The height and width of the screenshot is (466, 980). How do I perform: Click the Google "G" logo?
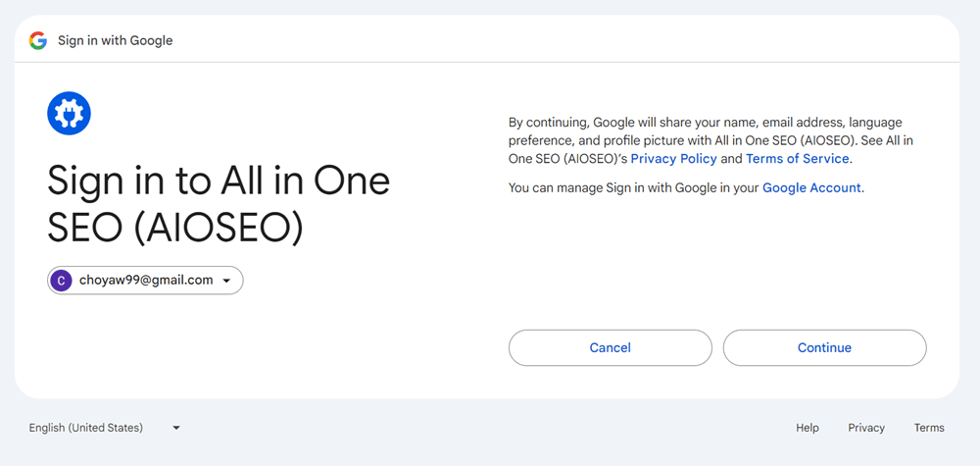click(x=38, y=40)
